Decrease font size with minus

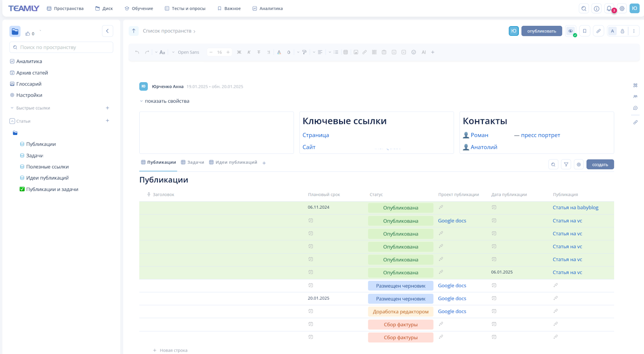tap(211, 52)
